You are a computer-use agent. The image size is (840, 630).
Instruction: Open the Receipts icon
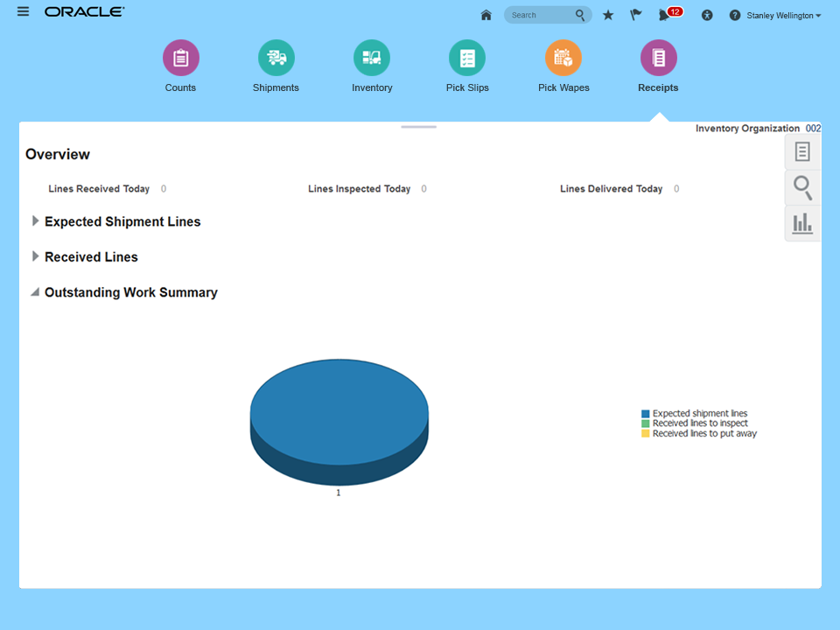point(658,58)
